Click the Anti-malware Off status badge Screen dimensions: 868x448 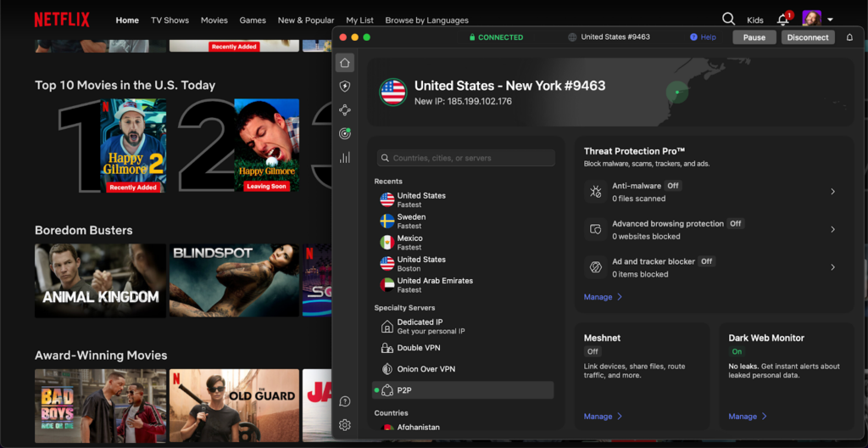point(672,186)
